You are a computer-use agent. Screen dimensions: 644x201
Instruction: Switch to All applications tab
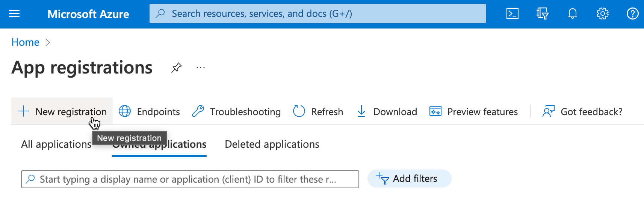click(56, 144)
